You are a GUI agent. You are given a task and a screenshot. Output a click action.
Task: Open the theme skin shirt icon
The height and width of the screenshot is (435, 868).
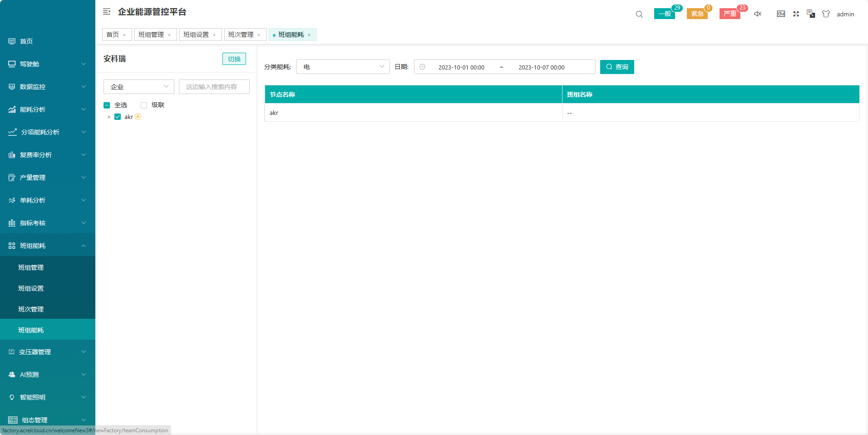[x=826, y=14]
